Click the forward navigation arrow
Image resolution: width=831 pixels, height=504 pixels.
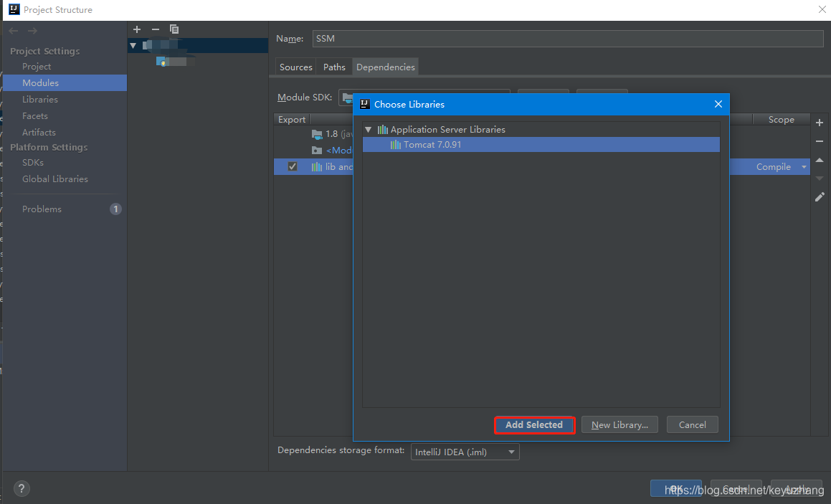pyautogui.click(x=32, y=31)
